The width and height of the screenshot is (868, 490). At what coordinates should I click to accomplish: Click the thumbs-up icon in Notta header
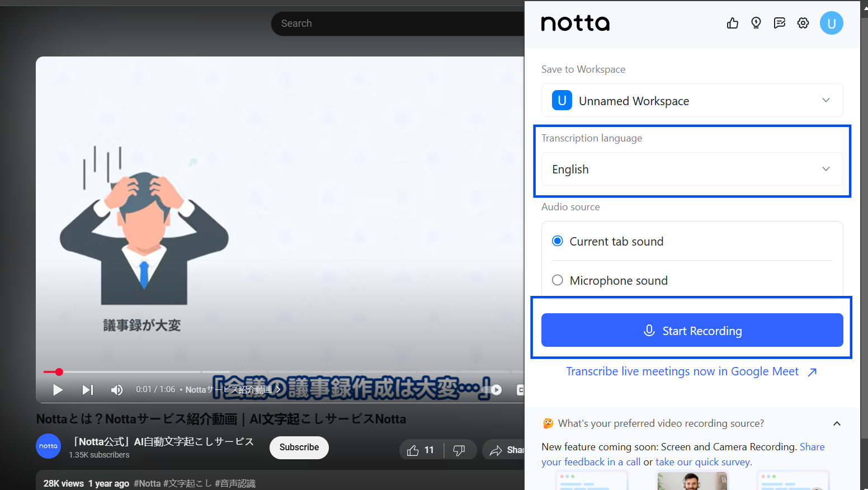pos(733,23)
